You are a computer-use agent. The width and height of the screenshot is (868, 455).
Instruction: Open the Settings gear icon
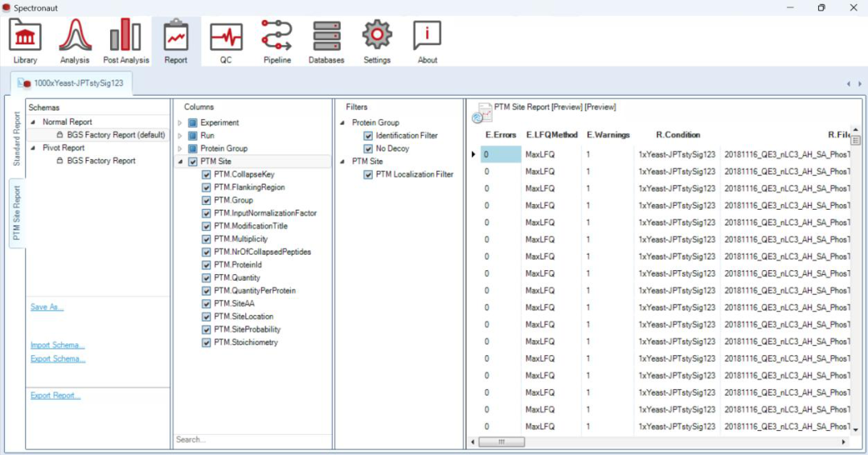(377, 35)
